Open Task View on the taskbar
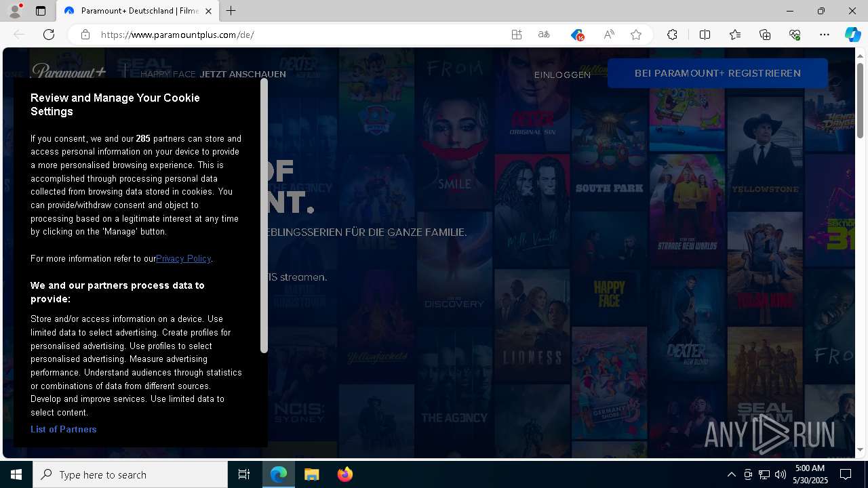 [244, 474]
